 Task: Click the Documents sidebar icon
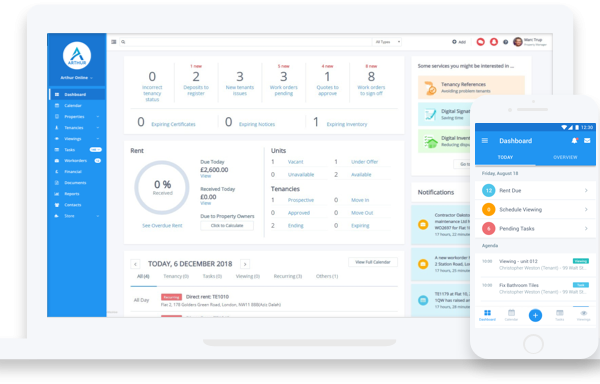tap(57, 183)
